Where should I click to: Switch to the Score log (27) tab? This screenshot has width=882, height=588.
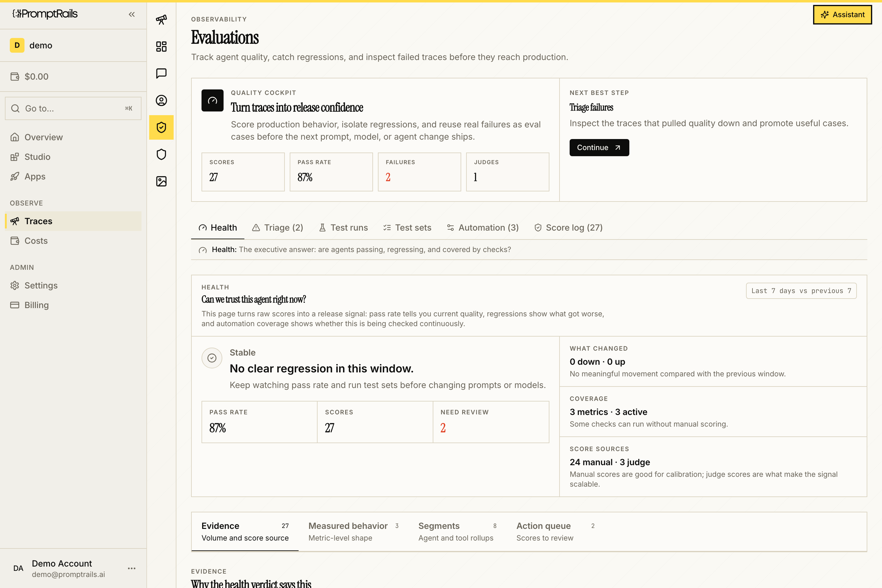(568, 228)
